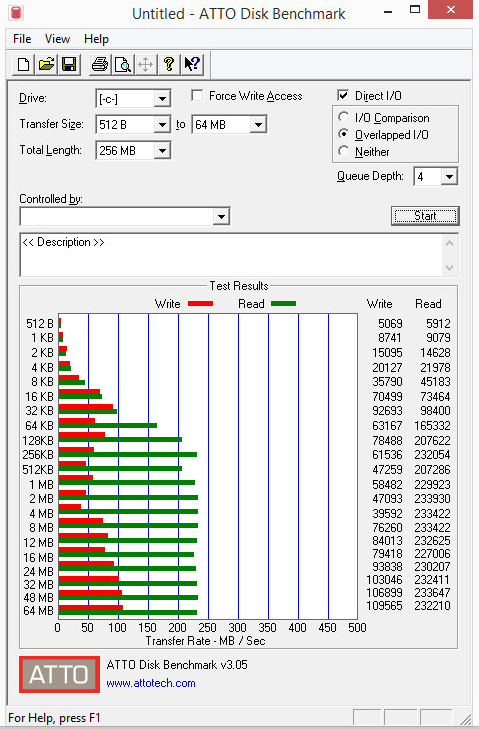Click write value 109565

coord(384,605)
